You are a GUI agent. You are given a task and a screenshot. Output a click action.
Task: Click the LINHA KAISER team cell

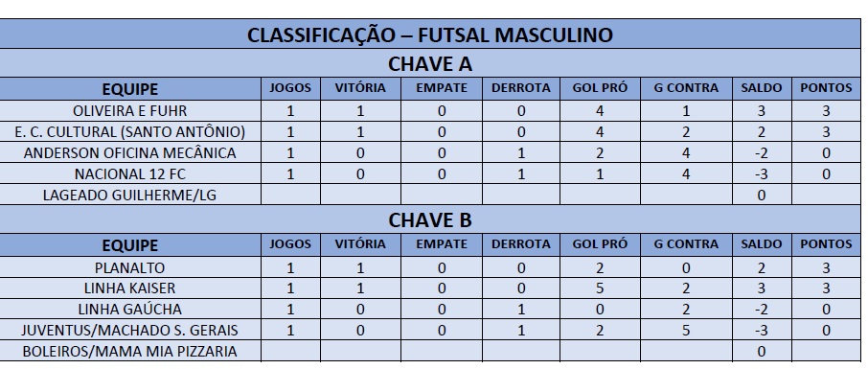point(130,288)
